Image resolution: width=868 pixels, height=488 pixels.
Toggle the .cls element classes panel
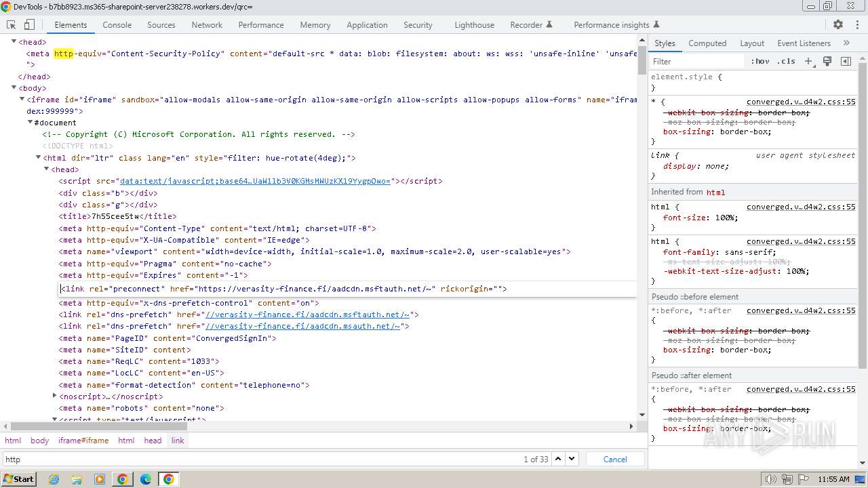coord(787,61)
